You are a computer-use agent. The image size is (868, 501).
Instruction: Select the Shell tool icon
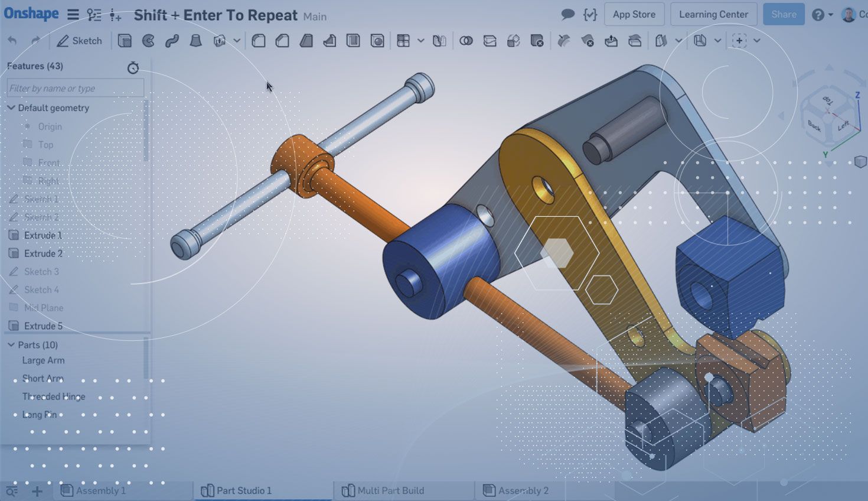353,41
